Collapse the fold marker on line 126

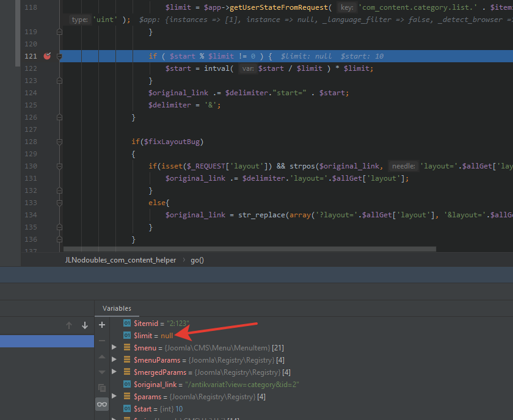[x=60, y=117]
